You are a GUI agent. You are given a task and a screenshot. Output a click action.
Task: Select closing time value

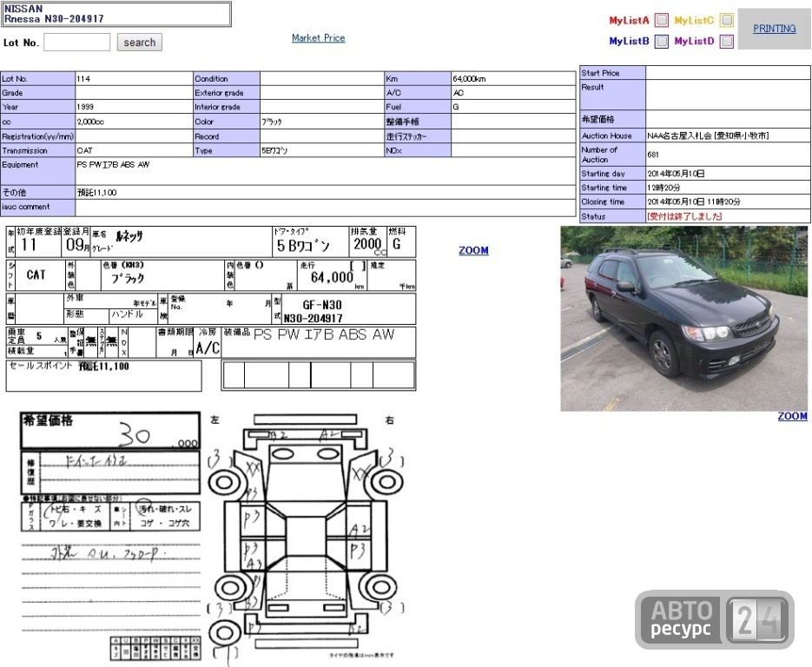click(694, 201)
